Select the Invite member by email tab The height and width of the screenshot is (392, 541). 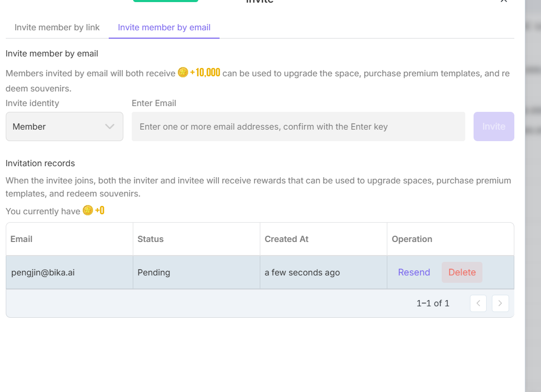tap(164, 28)
